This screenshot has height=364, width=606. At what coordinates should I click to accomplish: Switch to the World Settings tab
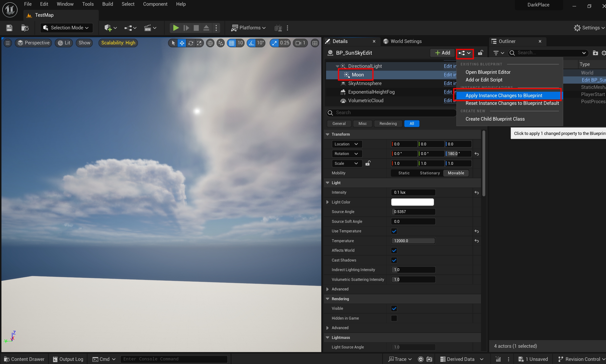(x=406, y=41)
